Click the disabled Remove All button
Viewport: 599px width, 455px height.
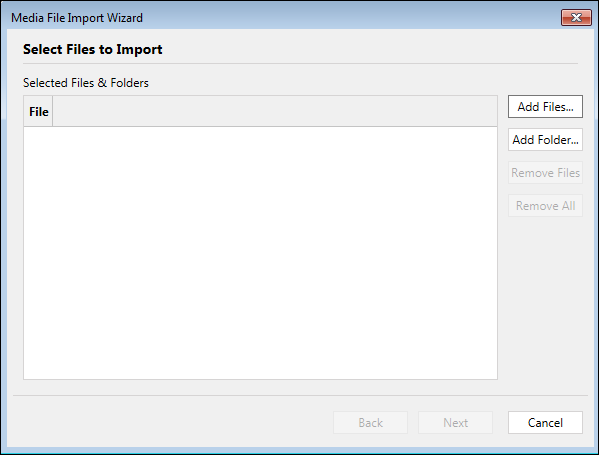click(545, 206)
